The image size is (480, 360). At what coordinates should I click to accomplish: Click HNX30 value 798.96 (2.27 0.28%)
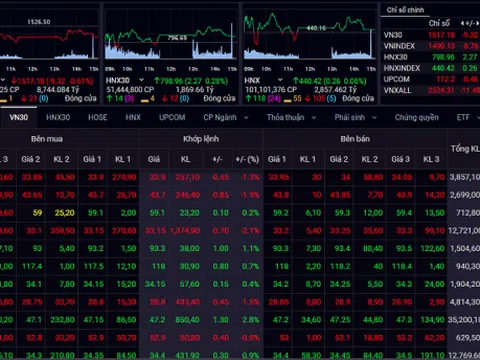190,81
